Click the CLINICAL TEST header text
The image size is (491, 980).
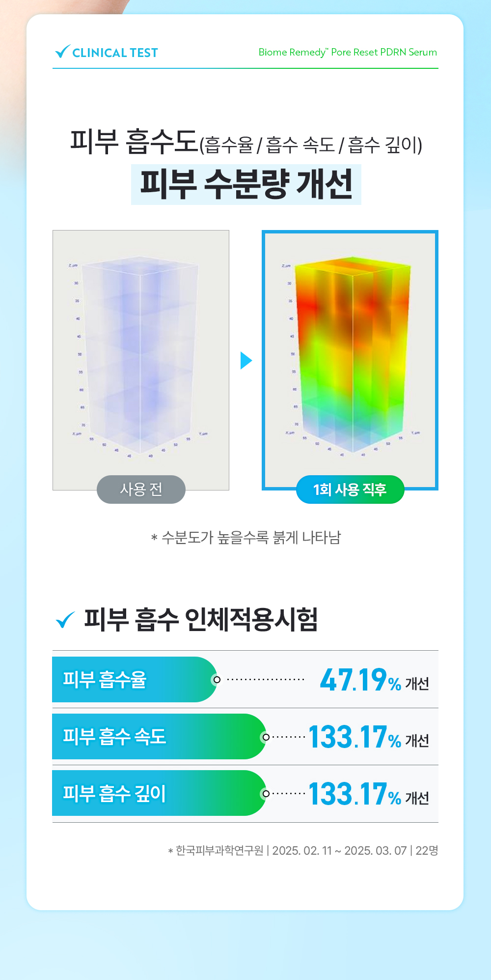tap(115, 53)
